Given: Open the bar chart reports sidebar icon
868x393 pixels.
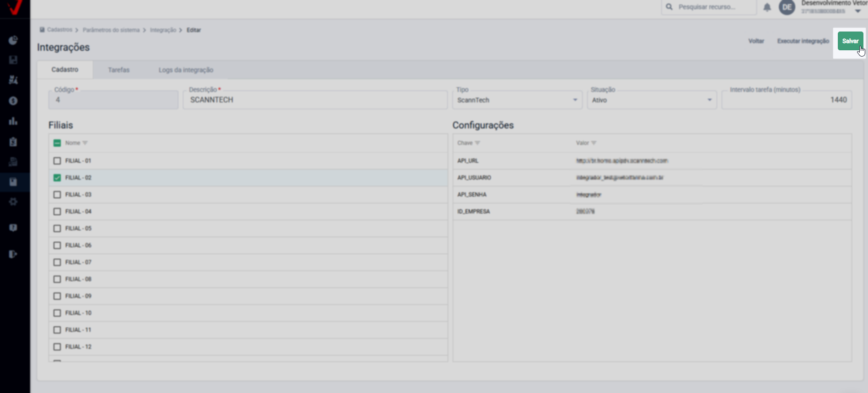Looking at the screenshot, I should click(13, 121).
